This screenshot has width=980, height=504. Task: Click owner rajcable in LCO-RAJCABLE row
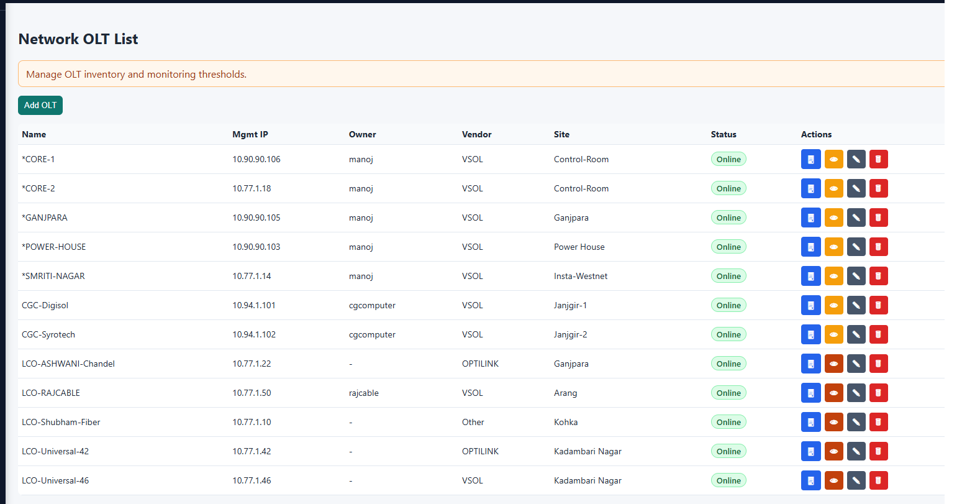click(364, 393)
